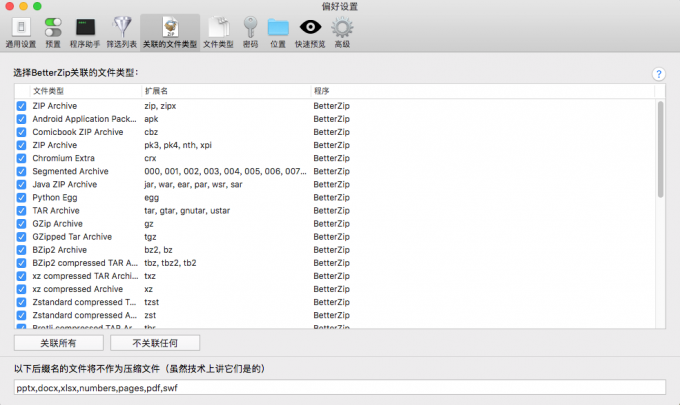Toggle the Comicbook ZIP Archive checkbox
This screenshot has height=405, width=680.
(x=21, y=132)
